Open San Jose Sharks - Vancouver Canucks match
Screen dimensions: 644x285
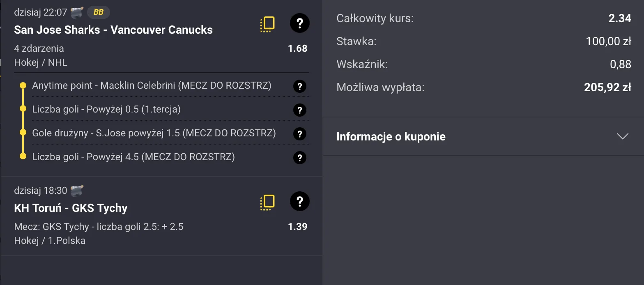coord(113,30)
